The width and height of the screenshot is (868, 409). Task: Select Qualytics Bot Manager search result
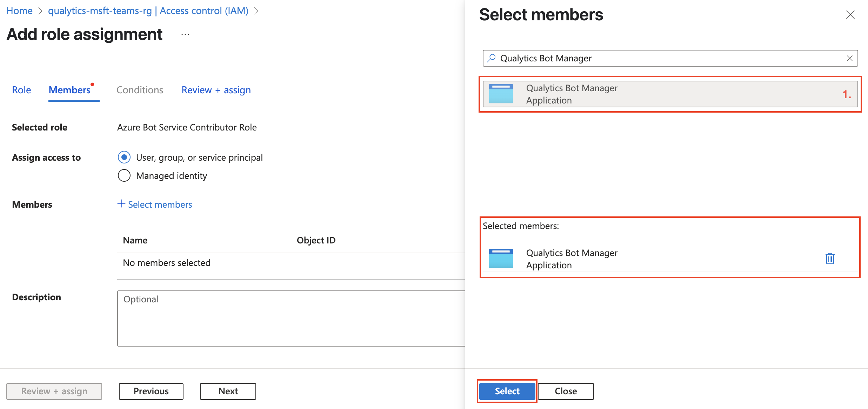coord(670,94)
